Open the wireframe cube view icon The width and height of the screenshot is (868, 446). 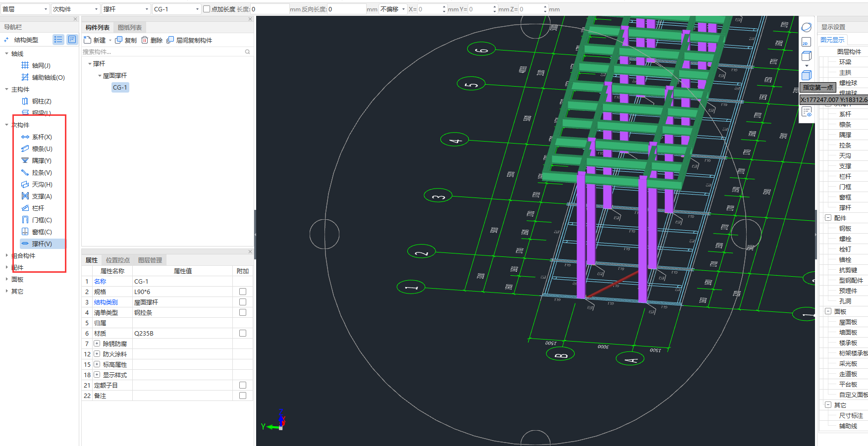807,56
